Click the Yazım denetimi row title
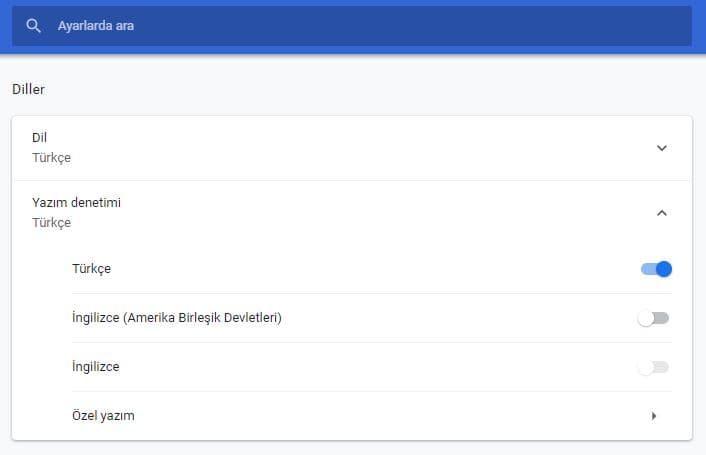 pos(76,203)
